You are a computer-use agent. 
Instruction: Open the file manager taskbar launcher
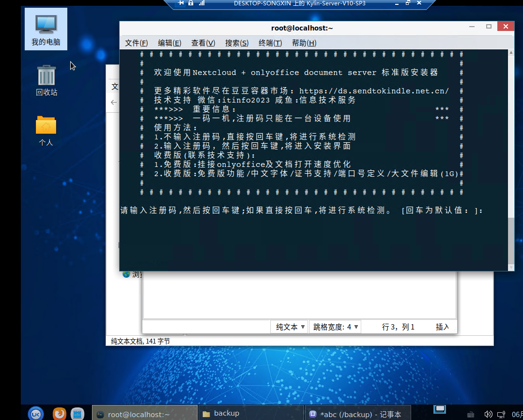coord(77,414)
